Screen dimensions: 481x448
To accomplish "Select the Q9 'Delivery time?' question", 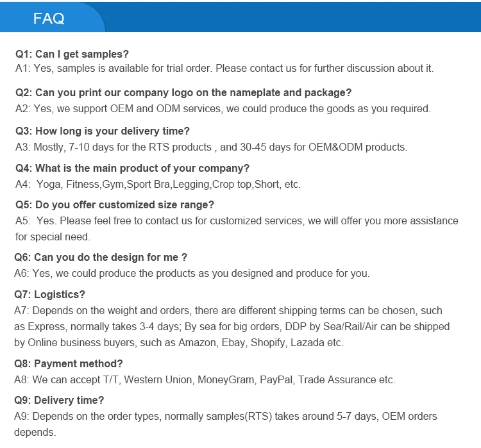I will click(59, 400).
